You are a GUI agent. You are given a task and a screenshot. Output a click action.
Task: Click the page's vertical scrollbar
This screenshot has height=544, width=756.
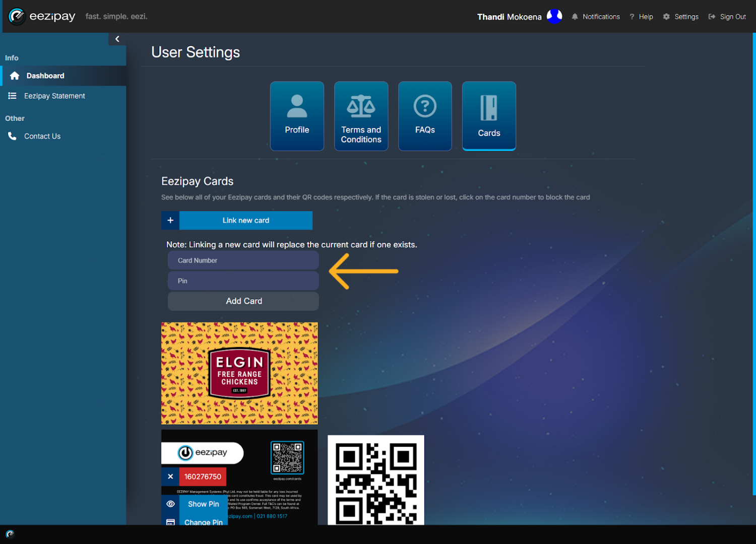754,263
